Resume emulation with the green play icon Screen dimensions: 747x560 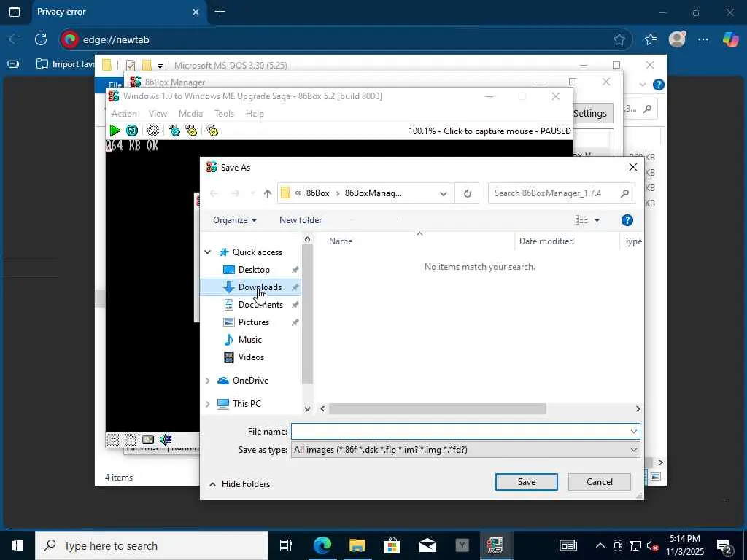click(x=115, y=131)
